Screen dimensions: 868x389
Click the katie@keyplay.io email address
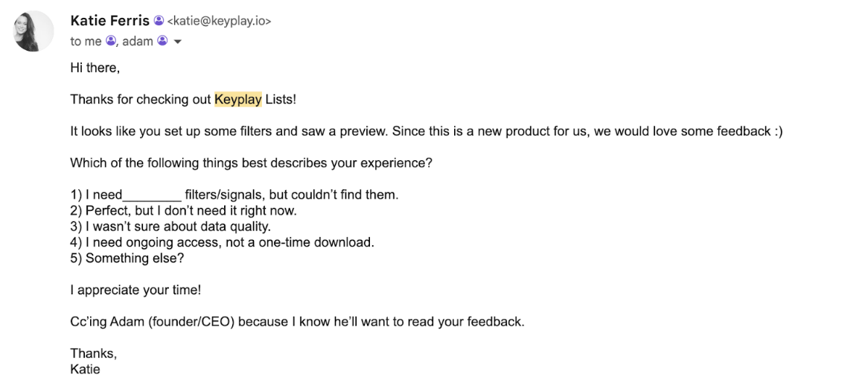(219, 22)
